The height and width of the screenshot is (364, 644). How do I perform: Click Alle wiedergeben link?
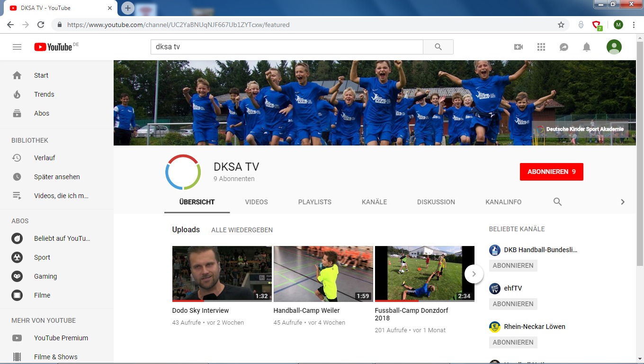242,230
